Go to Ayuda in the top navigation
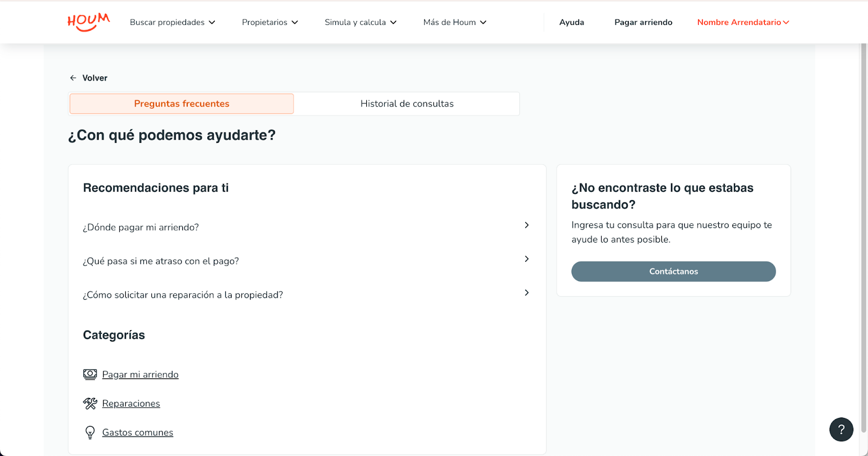This screenshot has height=456, width=868. click(x=572, y=22)
